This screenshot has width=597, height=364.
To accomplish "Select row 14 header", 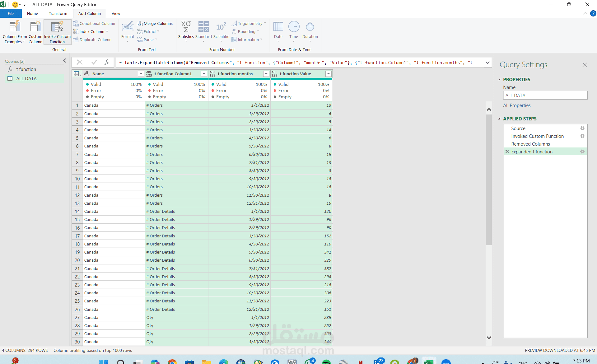I will point(77,211).
